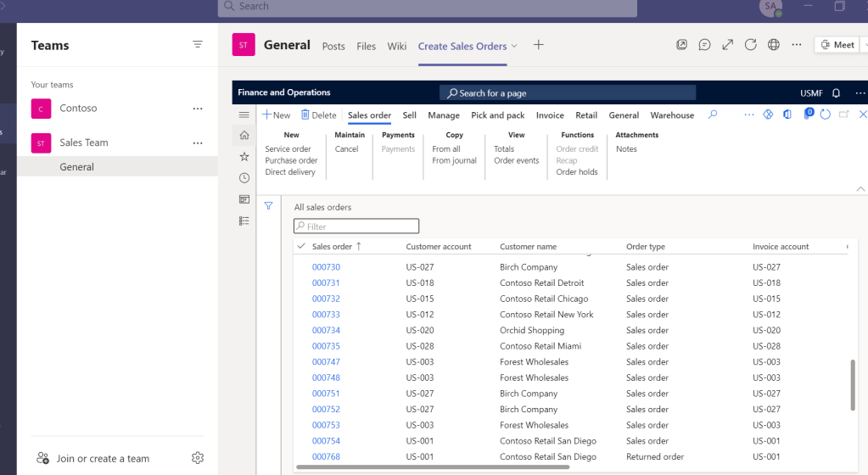Click the globe icon to open website
The image size is (868, 475).
point(773,45)
